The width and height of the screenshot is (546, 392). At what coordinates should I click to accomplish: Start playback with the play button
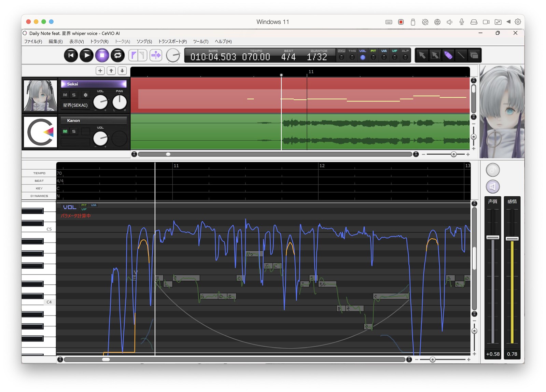87,55
